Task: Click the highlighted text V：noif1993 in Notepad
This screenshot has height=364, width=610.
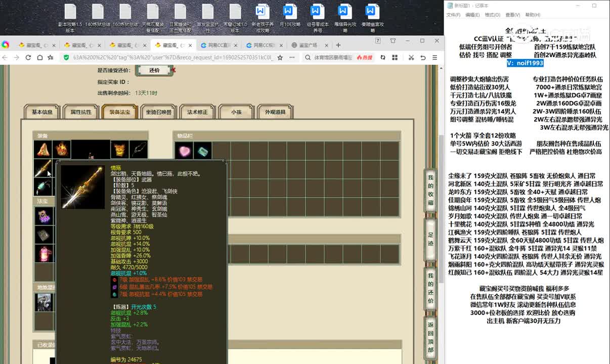Action: (526, 63)
